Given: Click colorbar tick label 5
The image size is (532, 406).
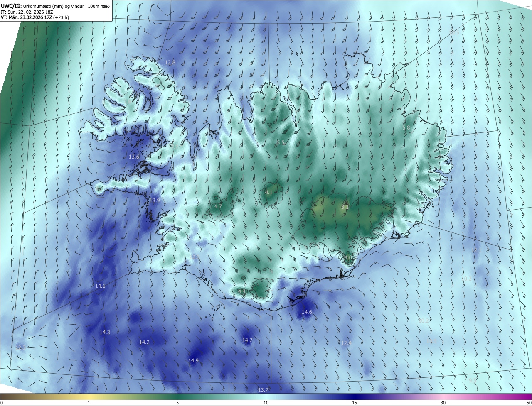Looking at the screenshot, I should tap(177, 403).
